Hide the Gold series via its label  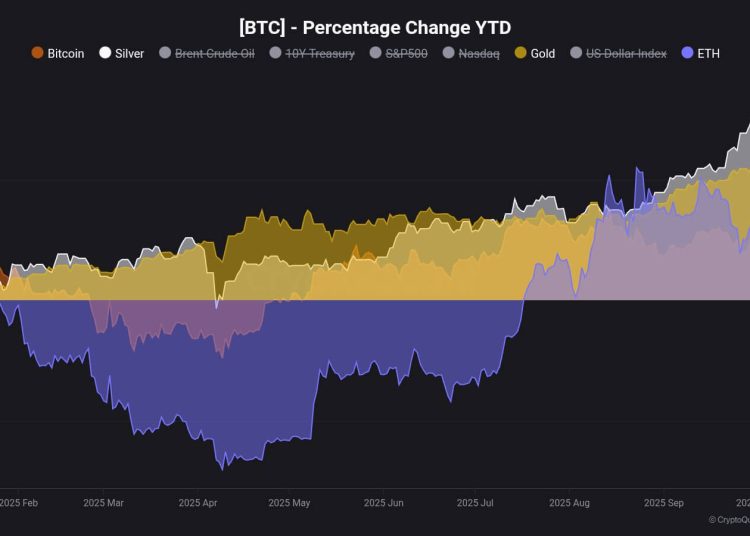pyautogui.click(x=543, y=53)
